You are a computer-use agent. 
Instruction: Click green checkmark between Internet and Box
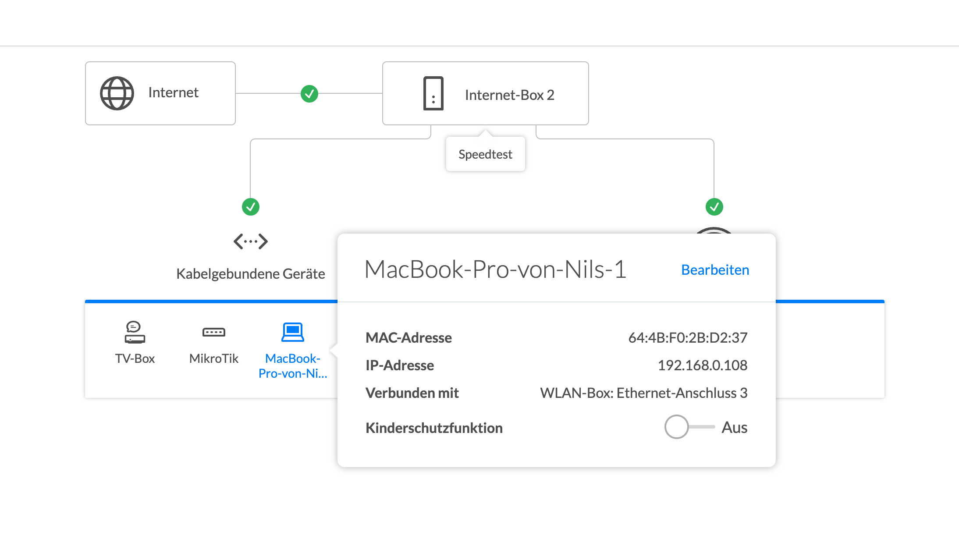(x=309, y=93)
